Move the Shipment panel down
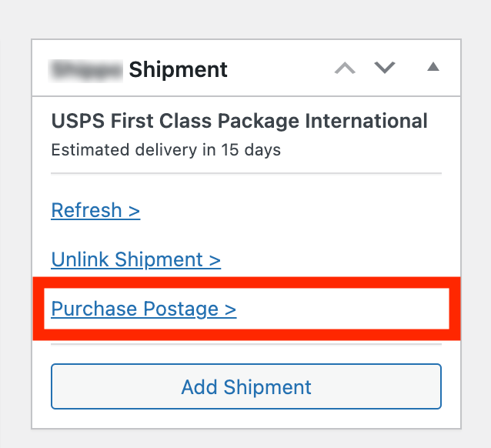The height and width of the screenshot is (448, 491). tap(385, 69)
